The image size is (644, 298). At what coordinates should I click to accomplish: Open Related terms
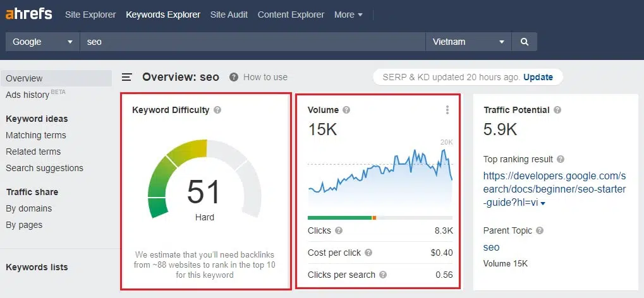click(33, 152)
